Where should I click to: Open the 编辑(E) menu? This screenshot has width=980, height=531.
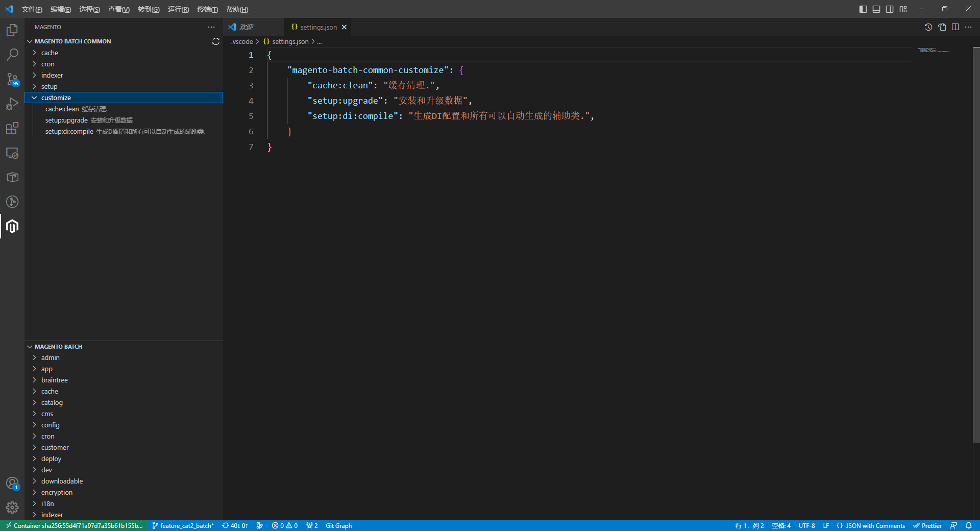point(61,9)
